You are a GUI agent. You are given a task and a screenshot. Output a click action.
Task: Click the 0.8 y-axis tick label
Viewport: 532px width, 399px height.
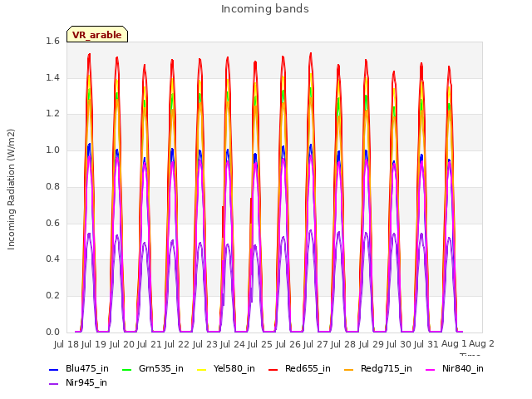coord(52,186)
